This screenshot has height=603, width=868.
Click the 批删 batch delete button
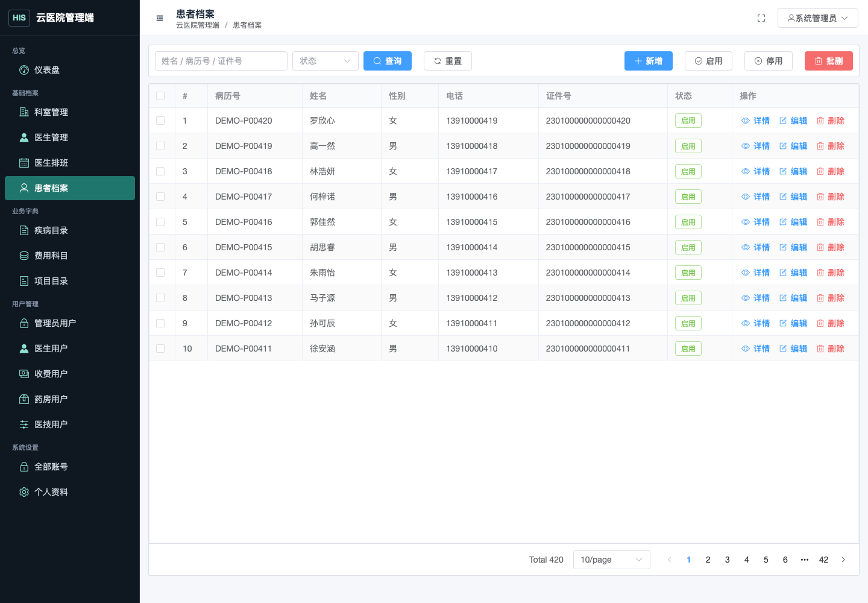[x=829, y=61]
